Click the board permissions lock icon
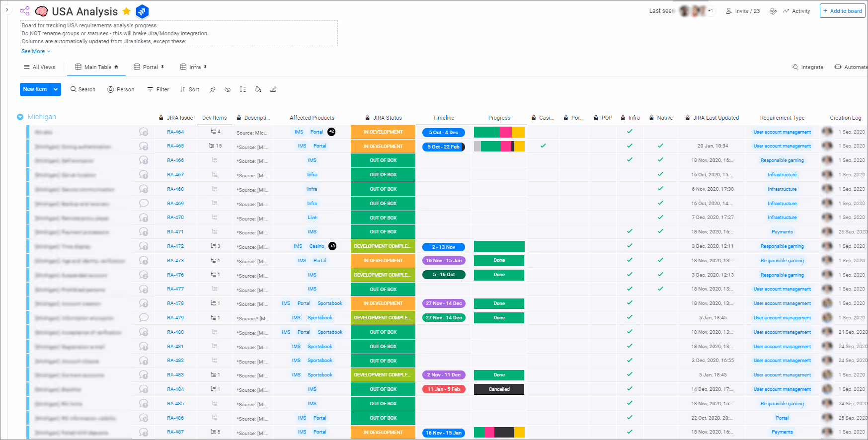 pyautogui.click(x=773, y=11)
